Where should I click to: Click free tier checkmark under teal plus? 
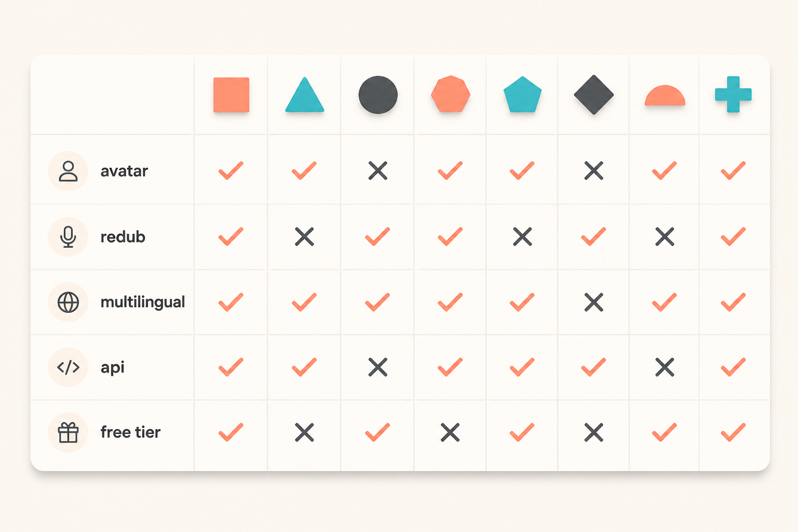click(733, 432)
